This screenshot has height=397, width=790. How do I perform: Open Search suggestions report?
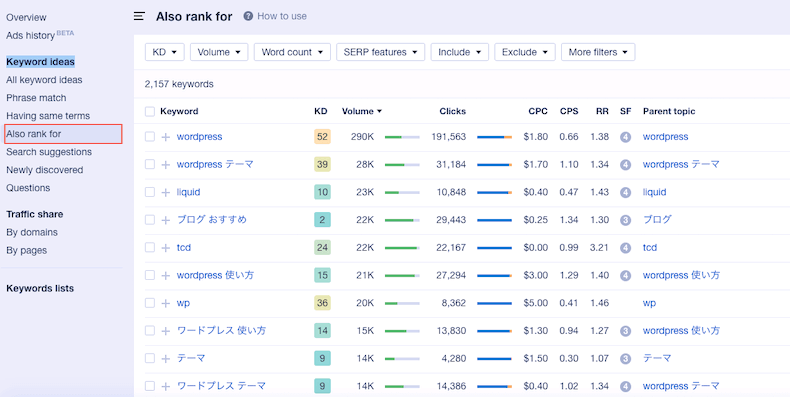49,152
